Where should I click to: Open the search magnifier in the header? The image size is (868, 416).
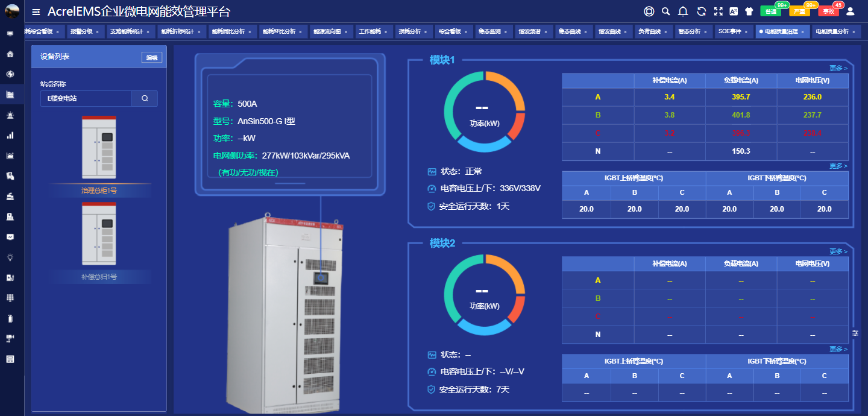pos(666,11)
